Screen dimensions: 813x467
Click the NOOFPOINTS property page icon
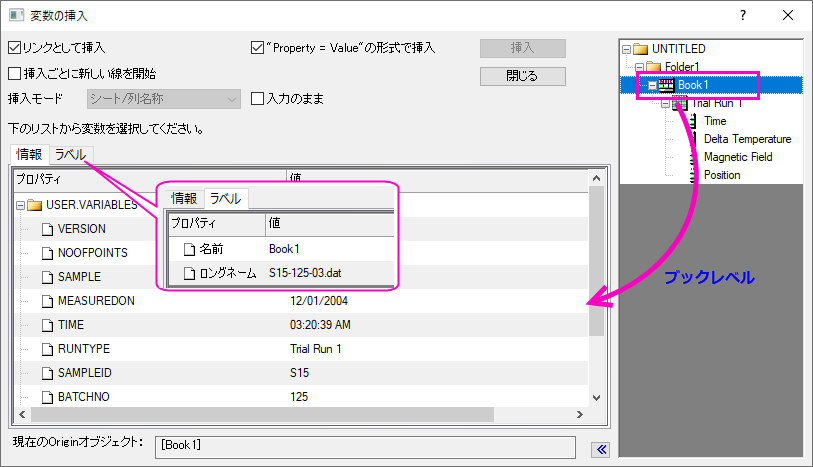coord(47,253)
